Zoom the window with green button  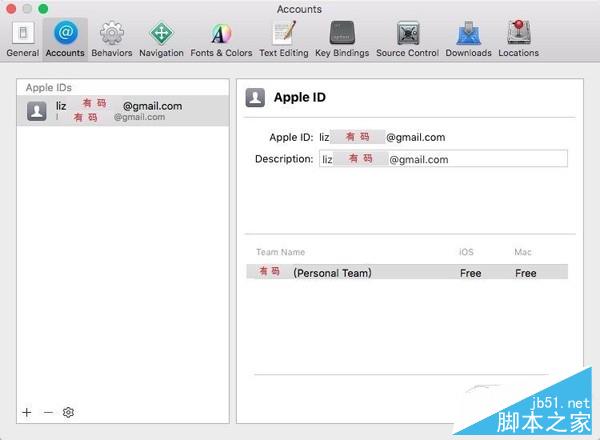click(43, 8)
